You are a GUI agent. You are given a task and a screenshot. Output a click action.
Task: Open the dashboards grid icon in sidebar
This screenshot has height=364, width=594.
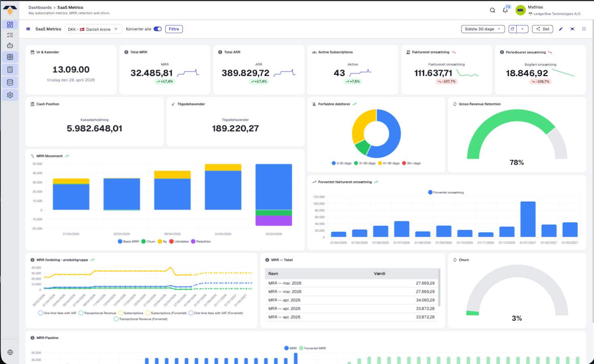(10, 25)
